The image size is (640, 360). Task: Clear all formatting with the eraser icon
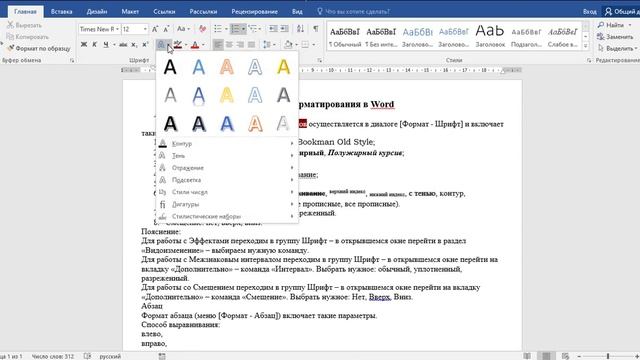202,29
